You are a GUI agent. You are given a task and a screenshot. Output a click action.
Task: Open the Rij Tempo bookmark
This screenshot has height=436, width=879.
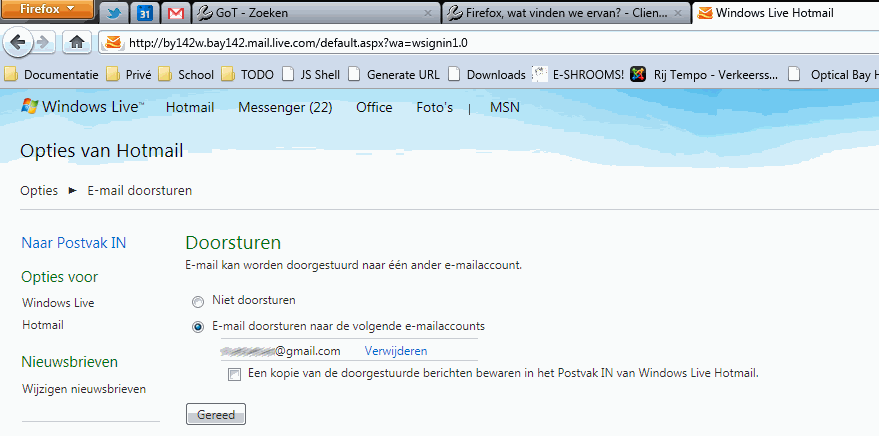[704, 75]
